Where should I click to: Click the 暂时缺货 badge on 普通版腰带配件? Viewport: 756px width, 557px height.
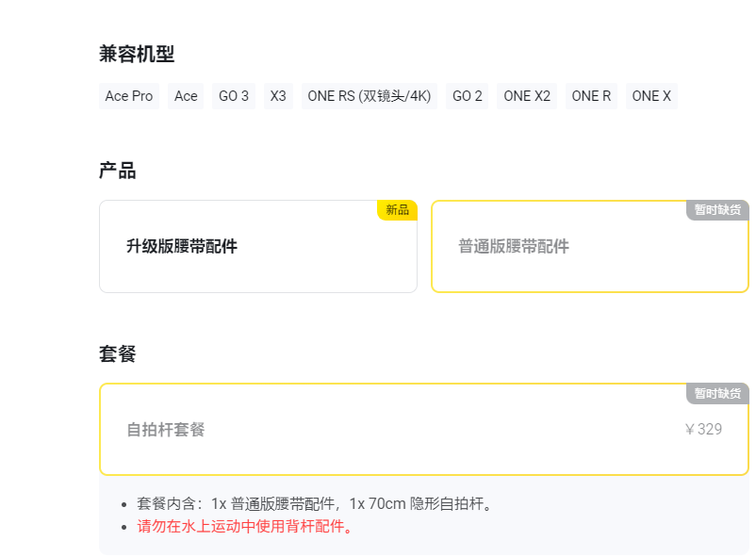[x=717, y=210]
